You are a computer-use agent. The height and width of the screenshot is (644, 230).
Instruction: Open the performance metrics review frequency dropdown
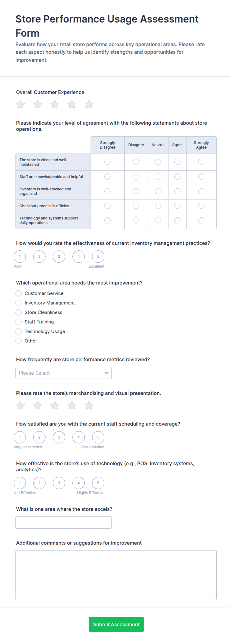64,373
